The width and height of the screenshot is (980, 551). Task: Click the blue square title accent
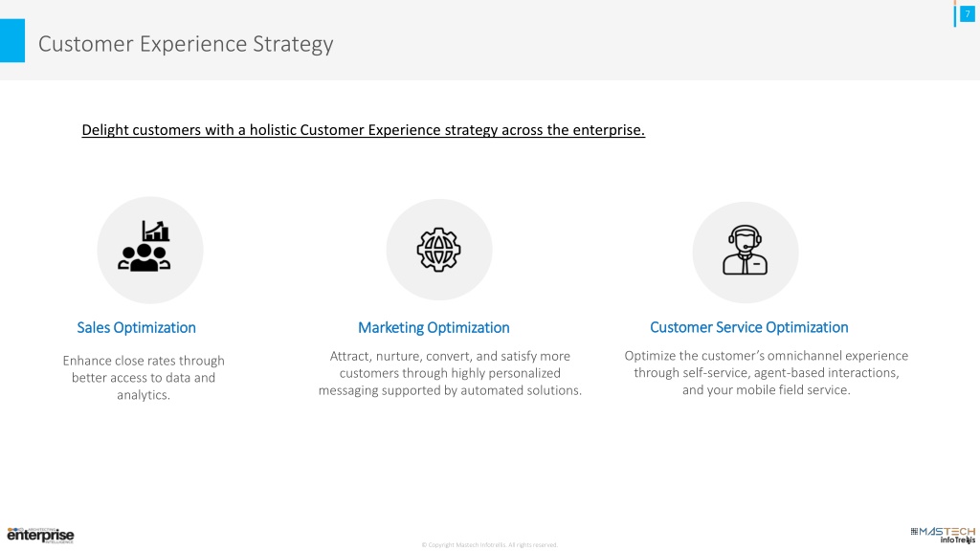point(12,40)
